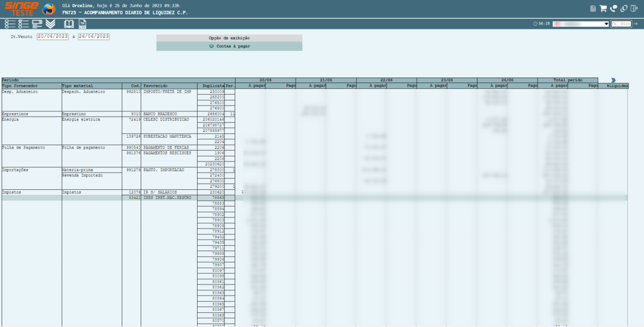
Task: Open the shopping cart icon
Action: [x=603, y=8]
